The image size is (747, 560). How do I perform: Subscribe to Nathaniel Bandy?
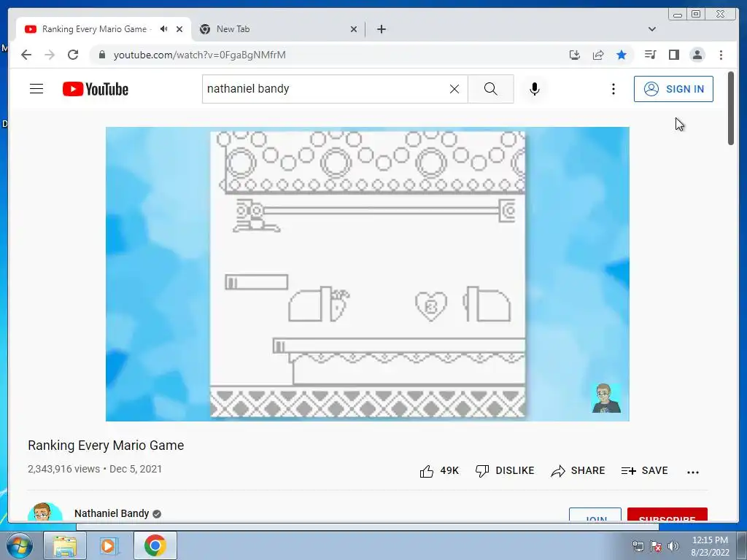click(x=667, y=515)
